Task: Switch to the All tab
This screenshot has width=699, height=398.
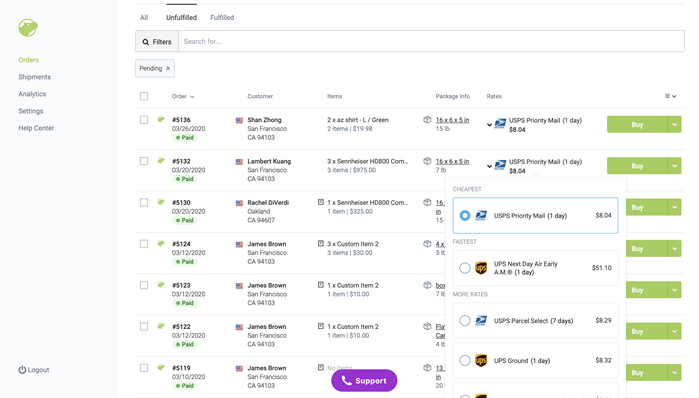Action: point(144,17)
